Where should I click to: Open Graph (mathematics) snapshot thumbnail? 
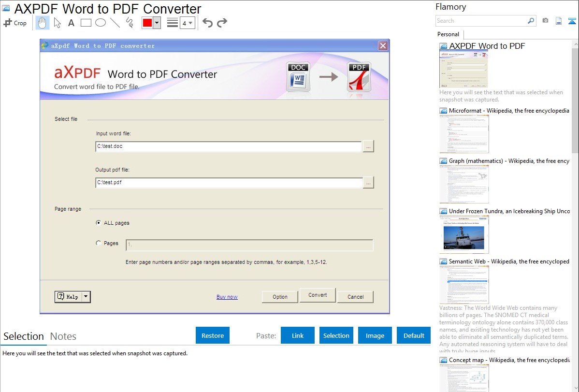464,184
